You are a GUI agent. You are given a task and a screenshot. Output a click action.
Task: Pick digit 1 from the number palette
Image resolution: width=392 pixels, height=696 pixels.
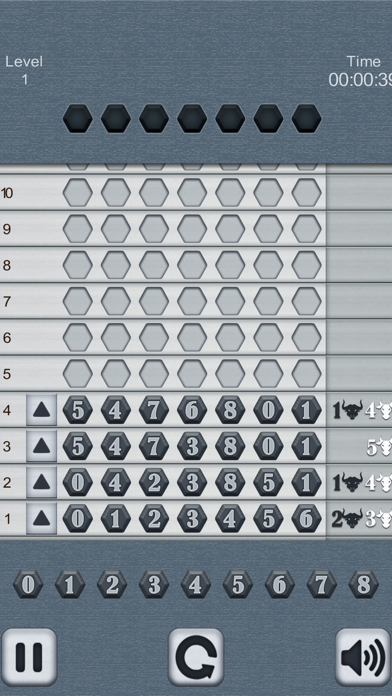70,585
